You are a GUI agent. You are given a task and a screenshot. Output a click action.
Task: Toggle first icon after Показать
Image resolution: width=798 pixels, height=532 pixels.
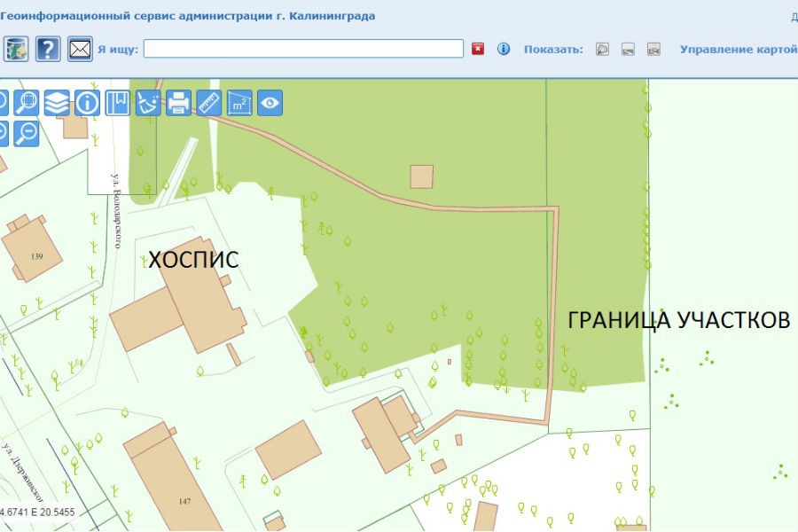[602, 49]
